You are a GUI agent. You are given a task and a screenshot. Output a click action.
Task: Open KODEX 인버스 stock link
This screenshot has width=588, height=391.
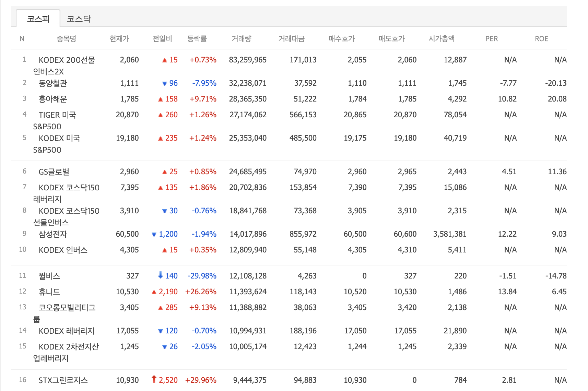(63, 250)
